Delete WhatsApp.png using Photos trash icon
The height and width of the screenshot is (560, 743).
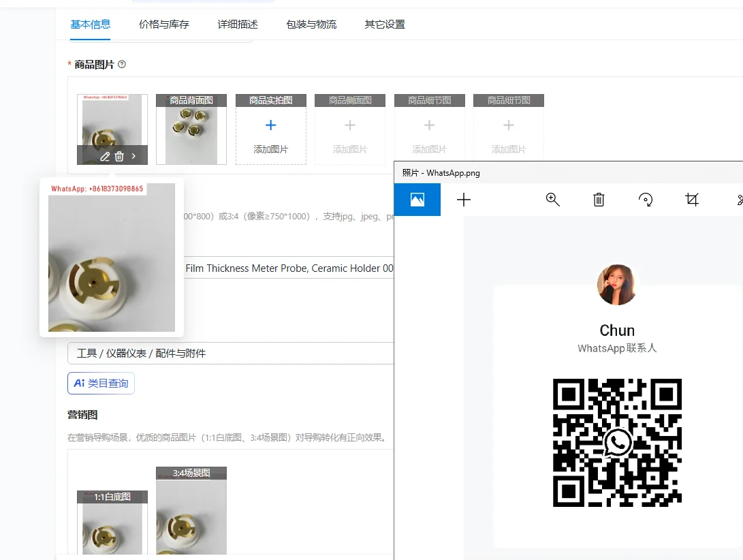(x=599, y=200)
